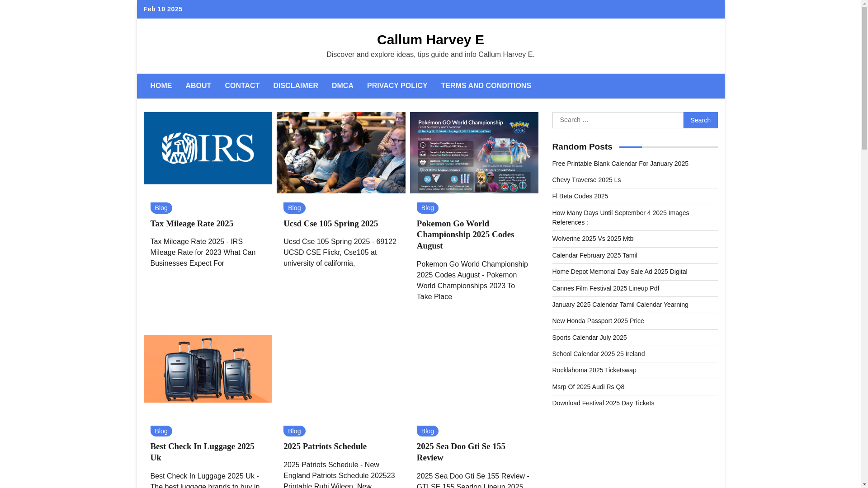Open School Calendar 2025 25 Ireland link
Screen dimensions: 868x488
click(599, 354)
